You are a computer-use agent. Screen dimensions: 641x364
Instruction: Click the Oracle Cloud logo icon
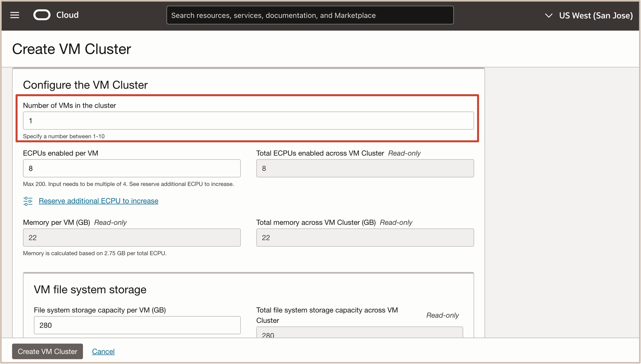pyautogui.click(x=42, y=15)
